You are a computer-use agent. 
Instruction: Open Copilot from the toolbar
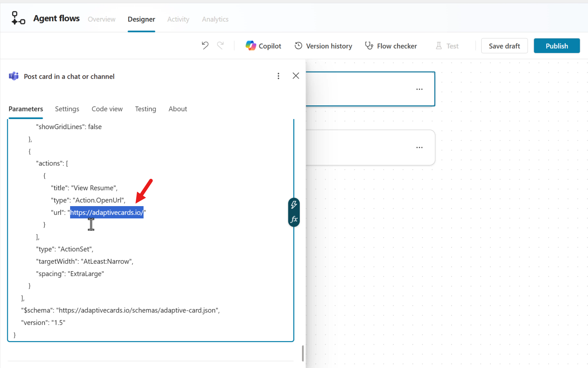pyautogui.click(x=263, y=46)
